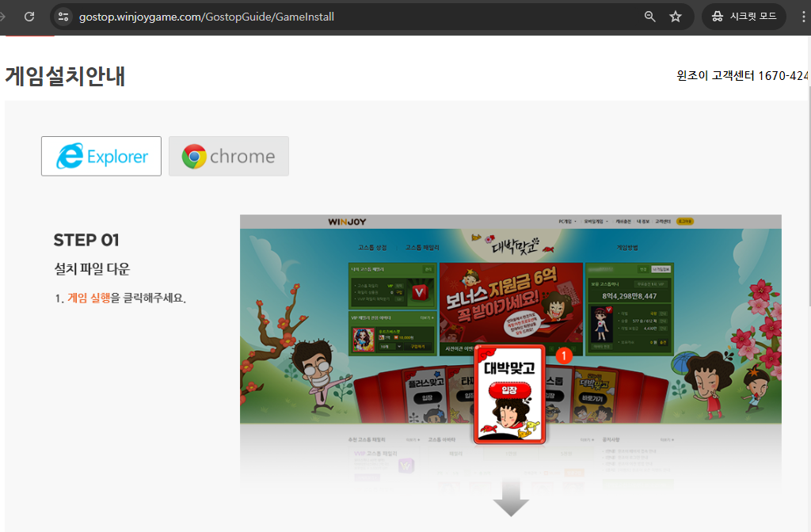The height and width of the screenshot is (532, 811).
Task: Switch to the Explorer install guide tab
Action: [x=101, y=156]
